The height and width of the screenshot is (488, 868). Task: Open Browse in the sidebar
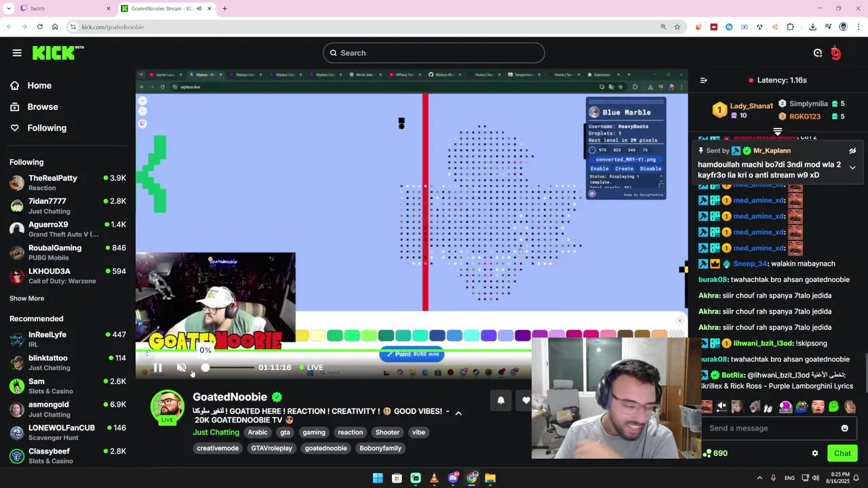point(43,106)
